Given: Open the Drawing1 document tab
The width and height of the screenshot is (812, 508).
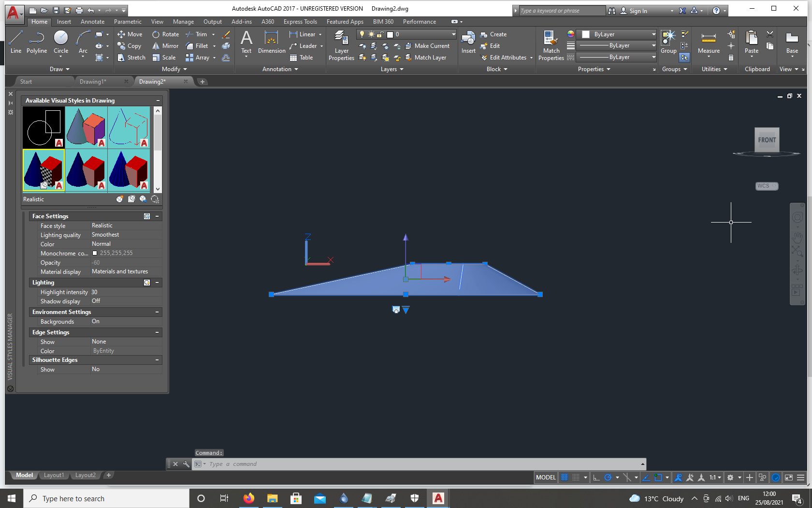Looking at the screenshot, I should click(93, 81).
